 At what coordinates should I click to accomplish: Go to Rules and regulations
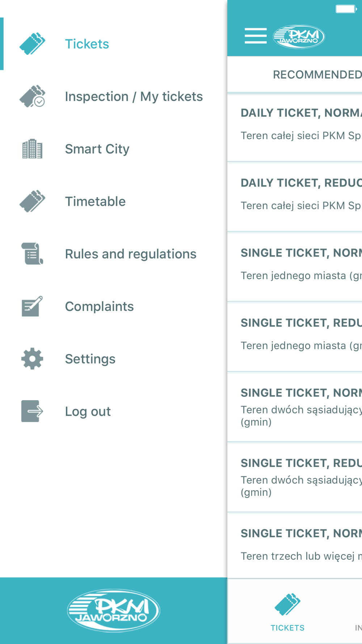pyautogui.click(x=130, y=254)
